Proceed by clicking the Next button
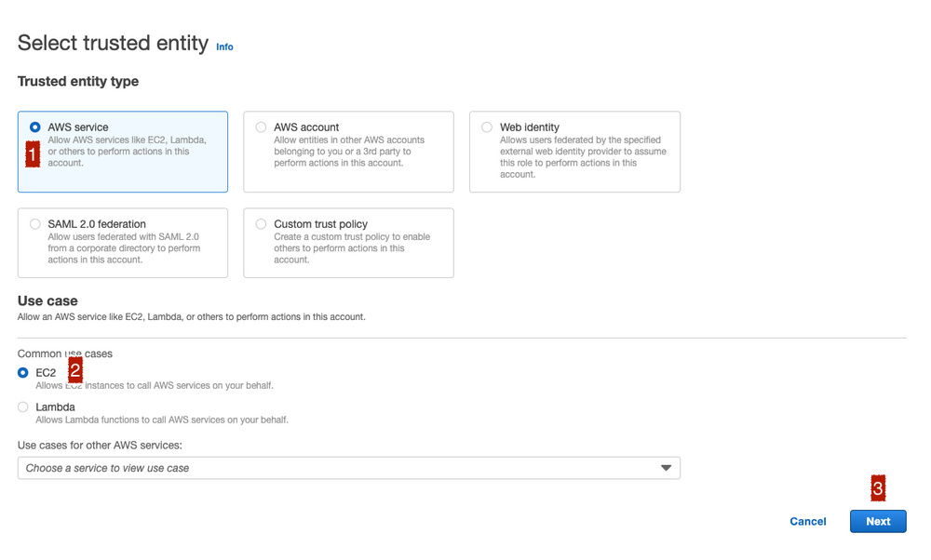Viewport: 931px width, 560px height. pyautogui.click(x=877, y=521)
